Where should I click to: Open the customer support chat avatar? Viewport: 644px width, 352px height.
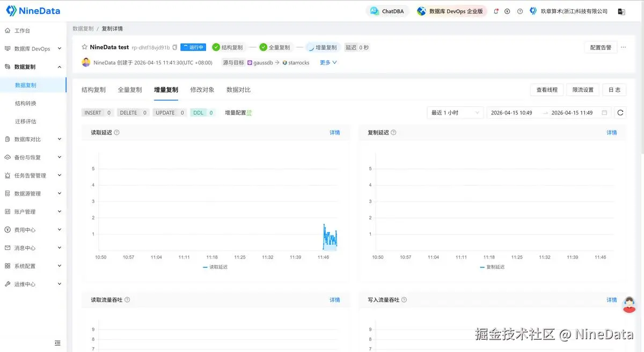coord(629,305)
